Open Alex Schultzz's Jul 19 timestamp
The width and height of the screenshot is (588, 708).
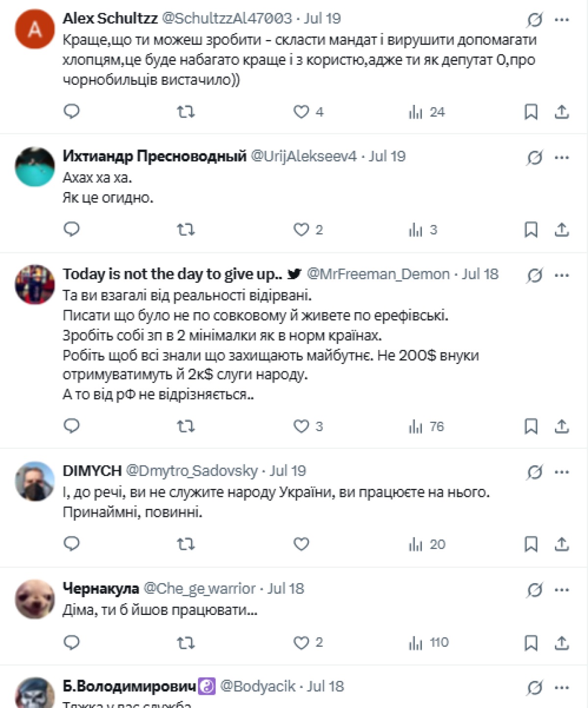(322, 19)
